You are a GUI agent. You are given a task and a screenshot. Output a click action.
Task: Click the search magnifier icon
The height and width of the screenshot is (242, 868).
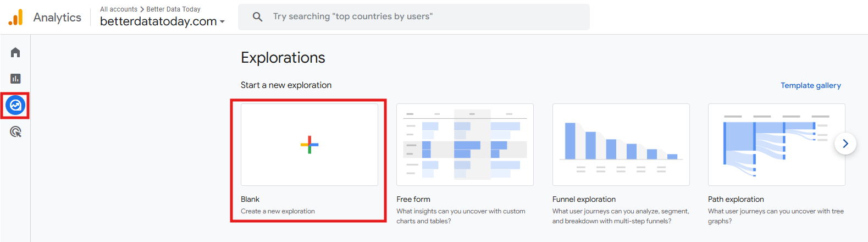pos(257,17)
